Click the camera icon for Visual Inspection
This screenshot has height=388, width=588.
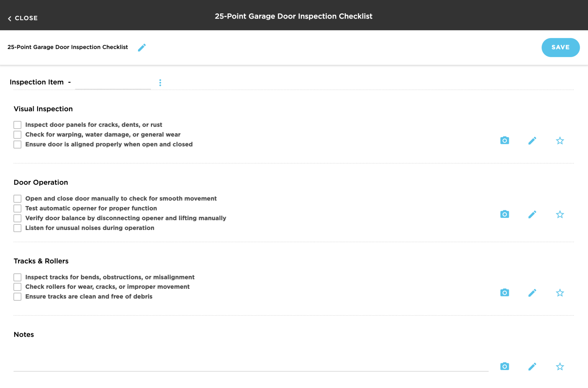click(504, 140)
